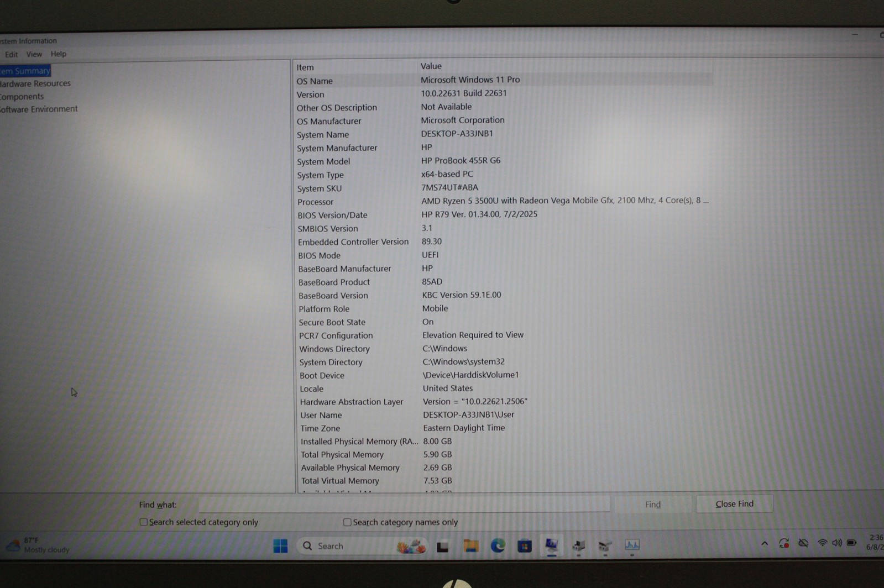Screen dimensions: 884x588
Task: Click the Boot Device value \Device\HarddiskVolume1
Action: (470, 375)
